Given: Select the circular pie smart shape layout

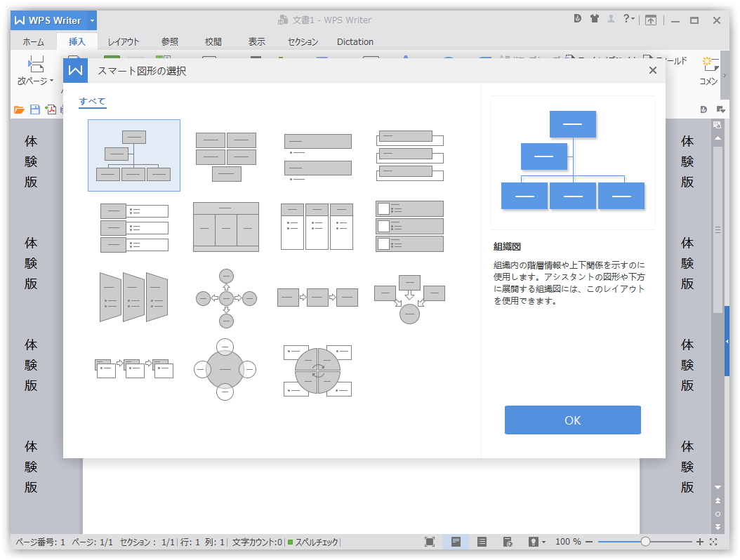Looking at the screenshot, I should [x=317, y=370].
